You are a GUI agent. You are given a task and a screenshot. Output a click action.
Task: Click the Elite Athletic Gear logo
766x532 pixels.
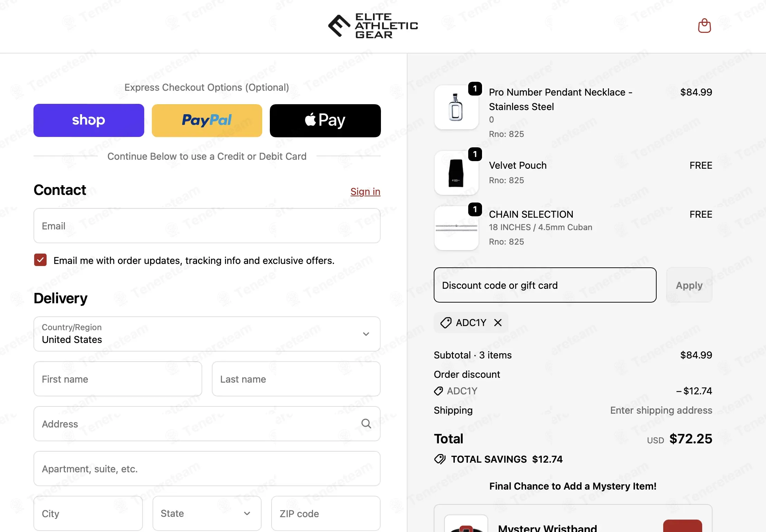pos(373,26)
